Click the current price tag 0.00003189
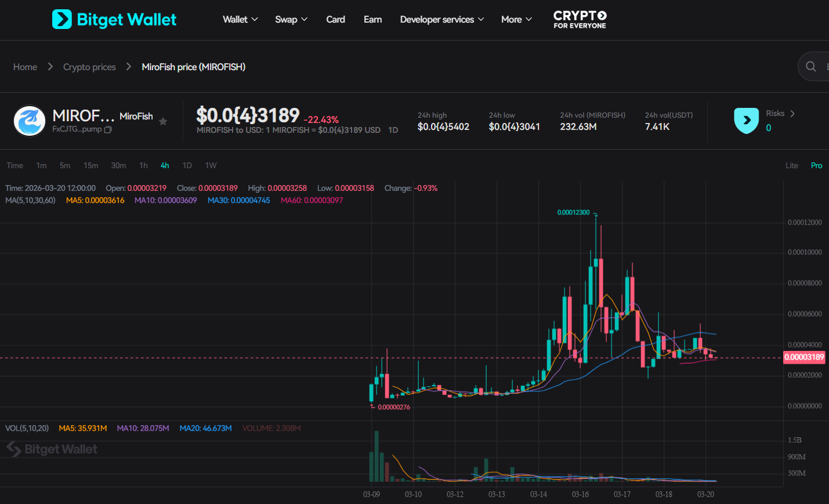 tap(804, 357)
